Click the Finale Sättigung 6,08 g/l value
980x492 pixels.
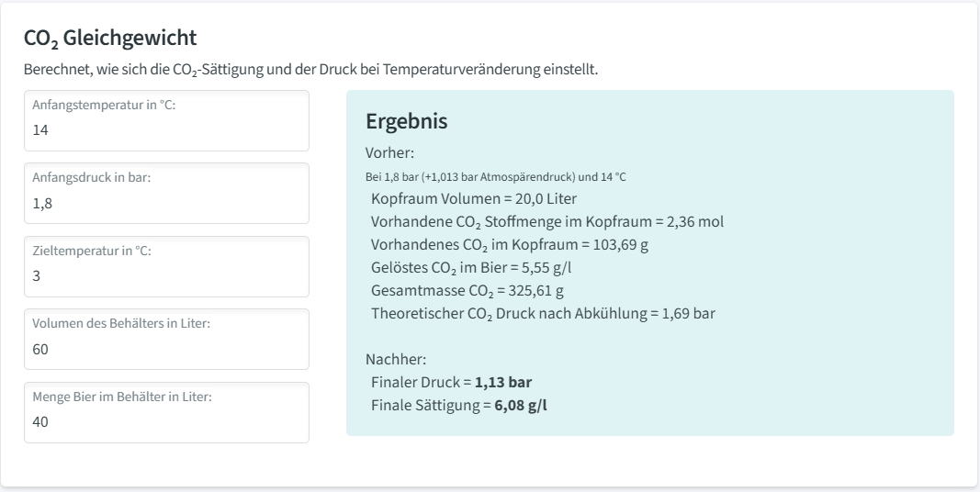(521, 405)
